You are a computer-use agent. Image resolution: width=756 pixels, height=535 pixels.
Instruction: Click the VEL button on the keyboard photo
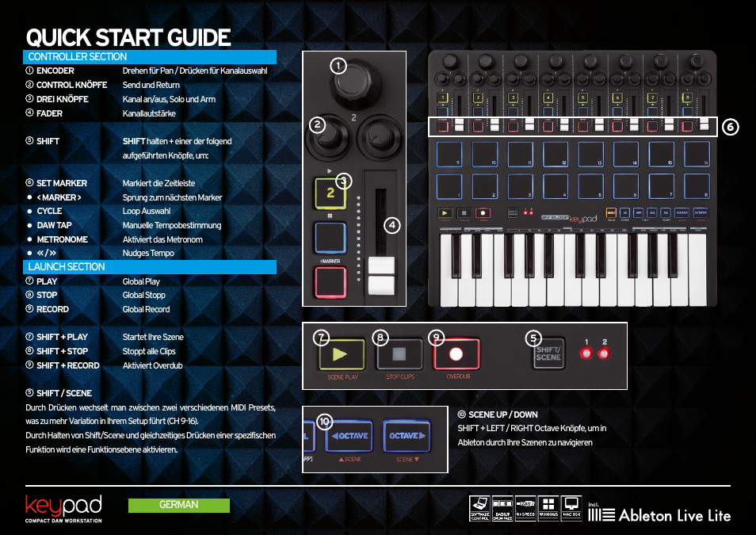point(666,212)
